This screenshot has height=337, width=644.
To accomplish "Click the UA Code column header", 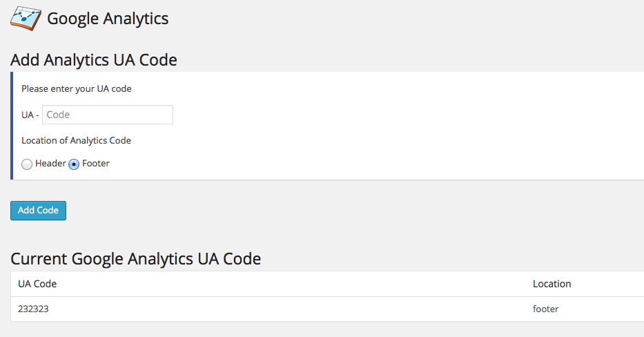I will (37, 284).
